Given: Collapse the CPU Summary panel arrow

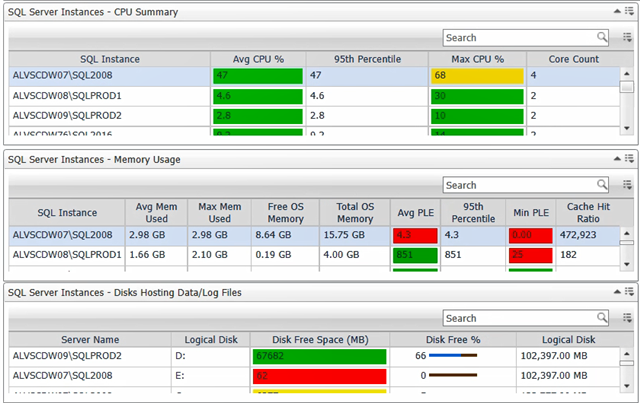Looking at the screenshot, I should tap(618, 11).
